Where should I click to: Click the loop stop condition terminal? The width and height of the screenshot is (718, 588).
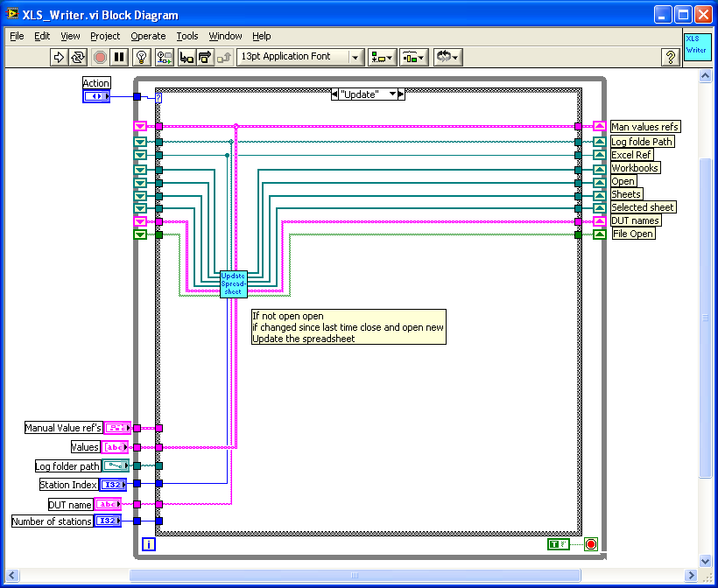pyautogui.click(x=590, y=544)
